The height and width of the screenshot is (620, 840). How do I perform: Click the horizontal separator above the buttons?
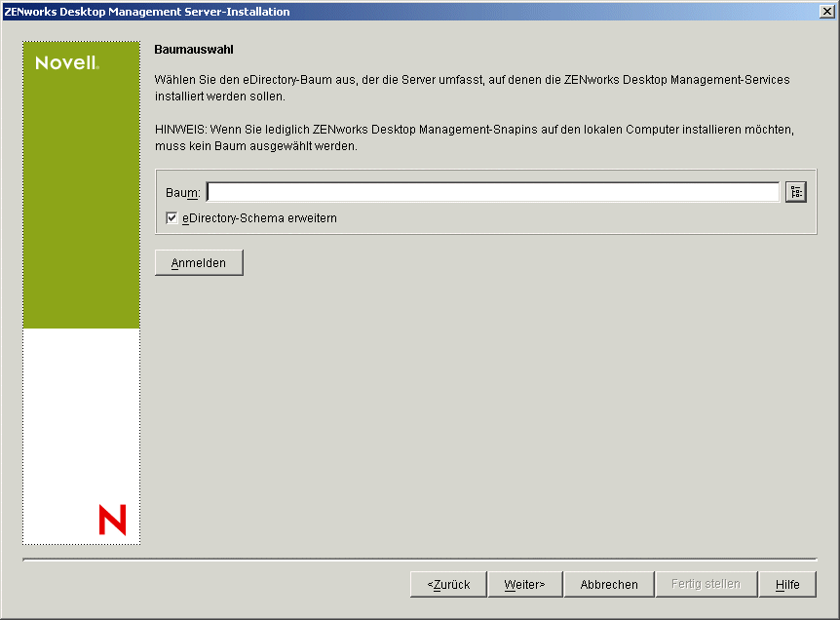point(419,559)
